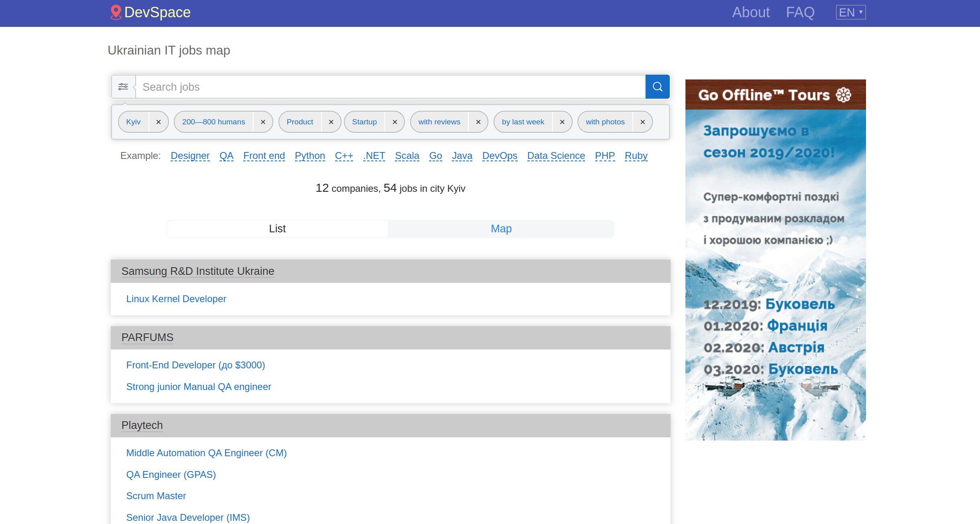Remove the Kyiv filter chip
Viewport: 980px width, 524px height.
(158, 122)
